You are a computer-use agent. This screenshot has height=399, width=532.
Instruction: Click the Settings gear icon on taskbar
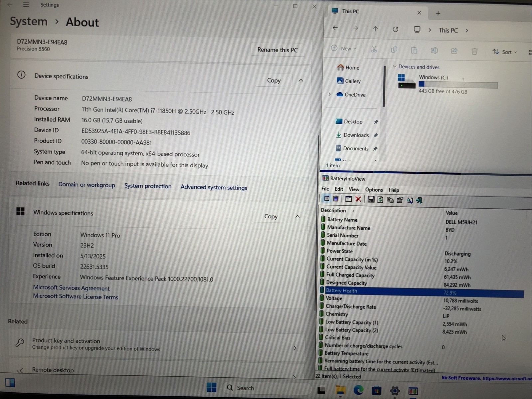coord(395,391)
